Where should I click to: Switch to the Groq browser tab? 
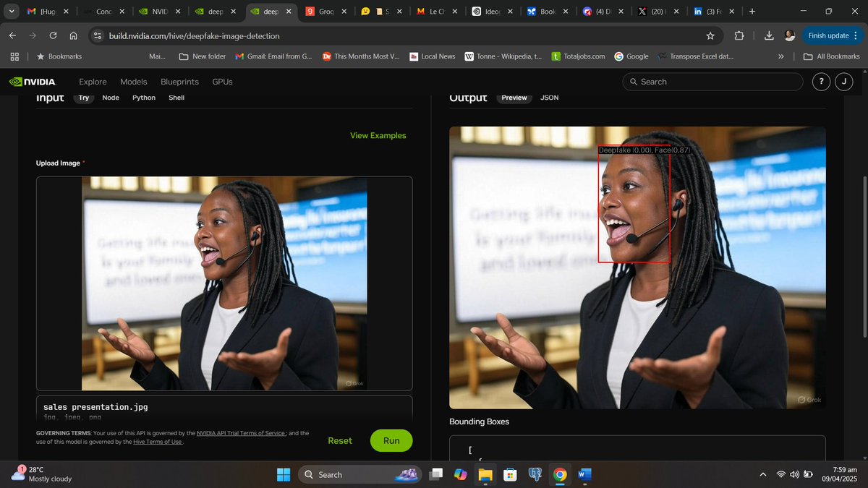325,12
